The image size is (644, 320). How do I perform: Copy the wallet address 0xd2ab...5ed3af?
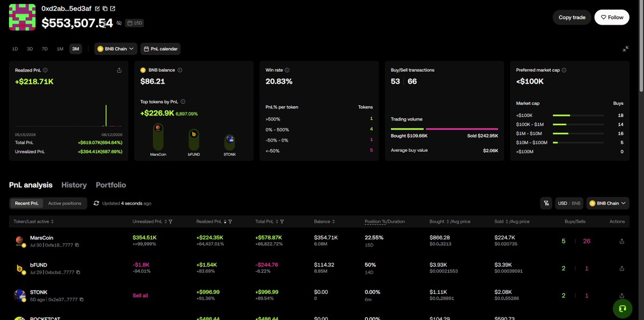[x=105, y=9]
